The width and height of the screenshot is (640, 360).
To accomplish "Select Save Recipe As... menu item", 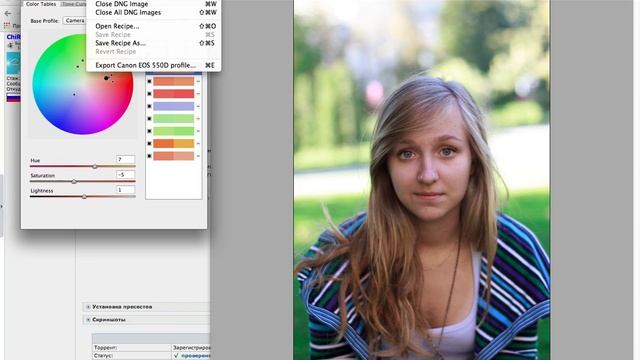I will [153, 43].
